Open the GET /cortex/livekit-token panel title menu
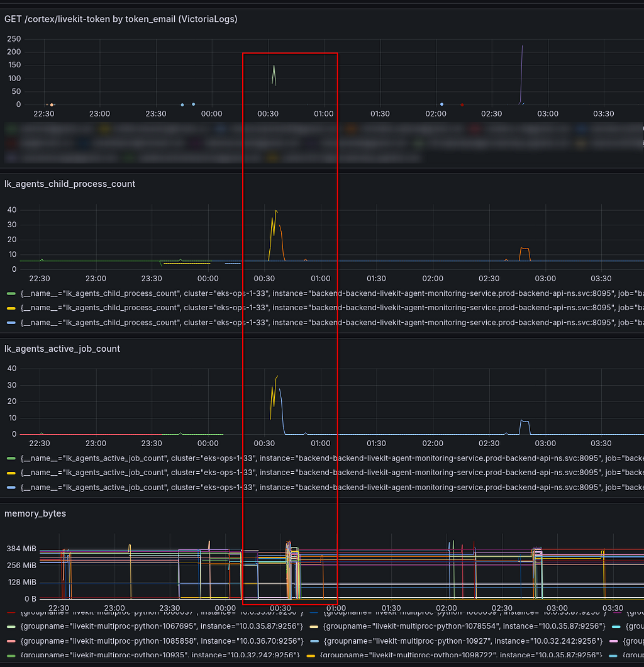Screen dimensions: 644x667 [121, 19]
